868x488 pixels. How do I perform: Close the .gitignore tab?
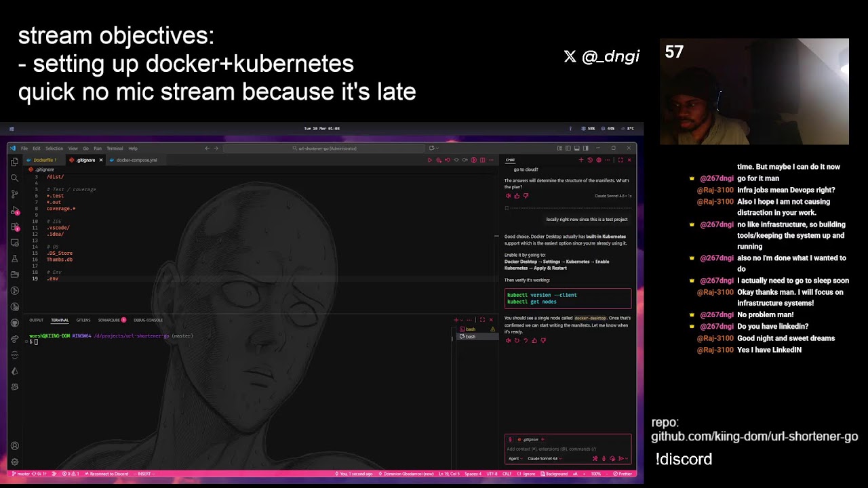[101, 160]
